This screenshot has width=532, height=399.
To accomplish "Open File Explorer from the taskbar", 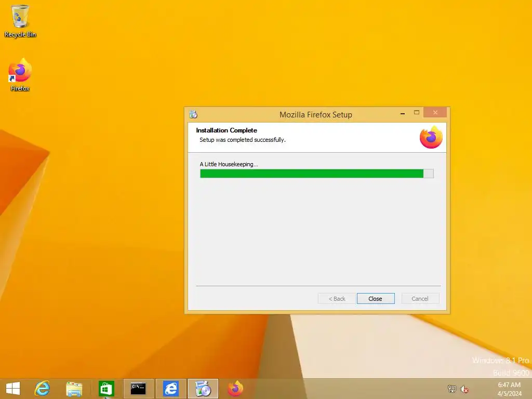I will [74, 389].
